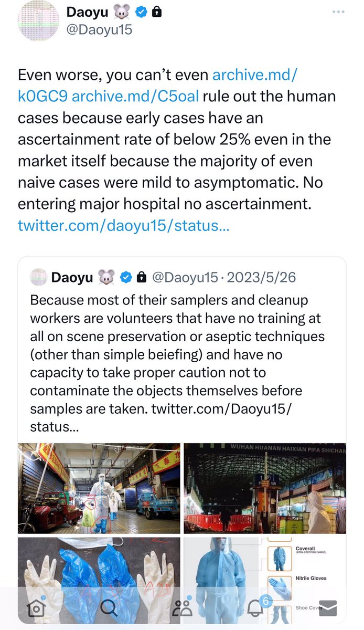Image resolution: width=364 pixels, height=630 pixels.
Task: Tap the blue verified badge beside Daoyu
Action: (141, 11)
